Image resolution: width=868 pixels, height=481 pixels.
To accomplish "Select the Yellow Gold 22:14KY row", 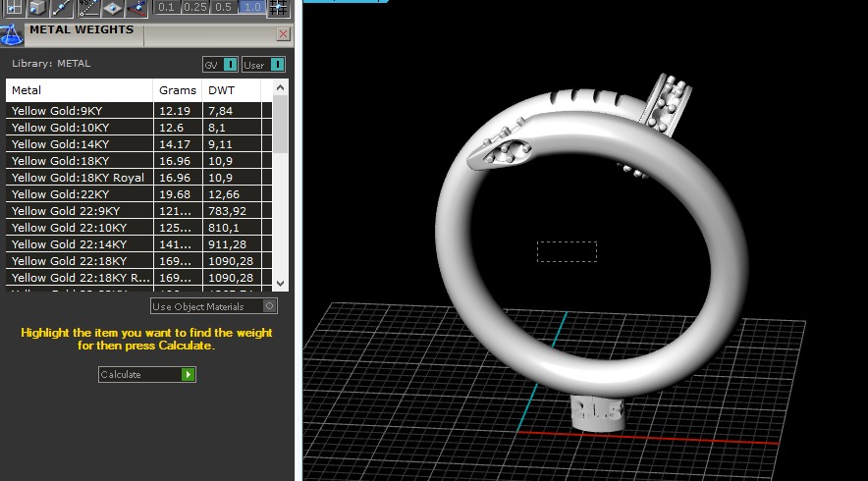I will tap(138, 244).
